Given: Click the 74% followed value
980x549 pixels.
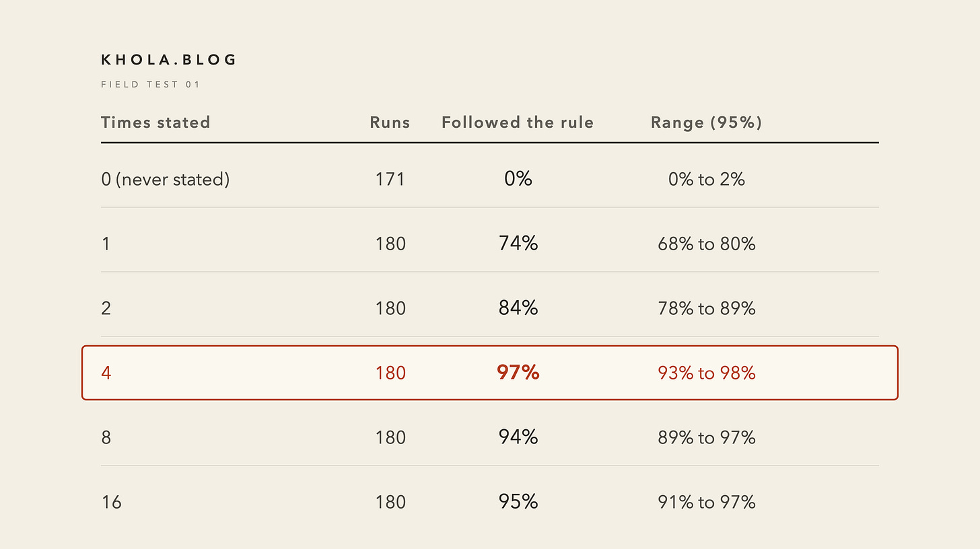Looking at the screenshot, I should pyautogui.click(x=518, y=243).
